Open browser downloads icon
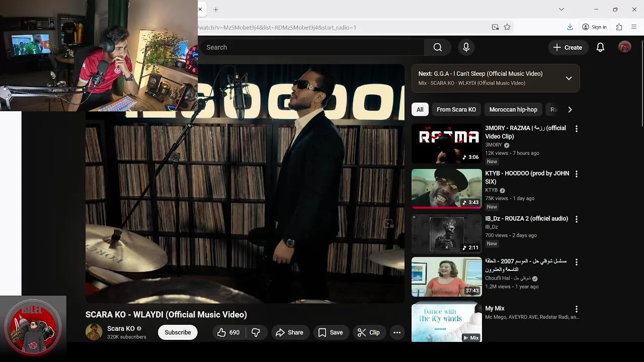 pos(570,27)
